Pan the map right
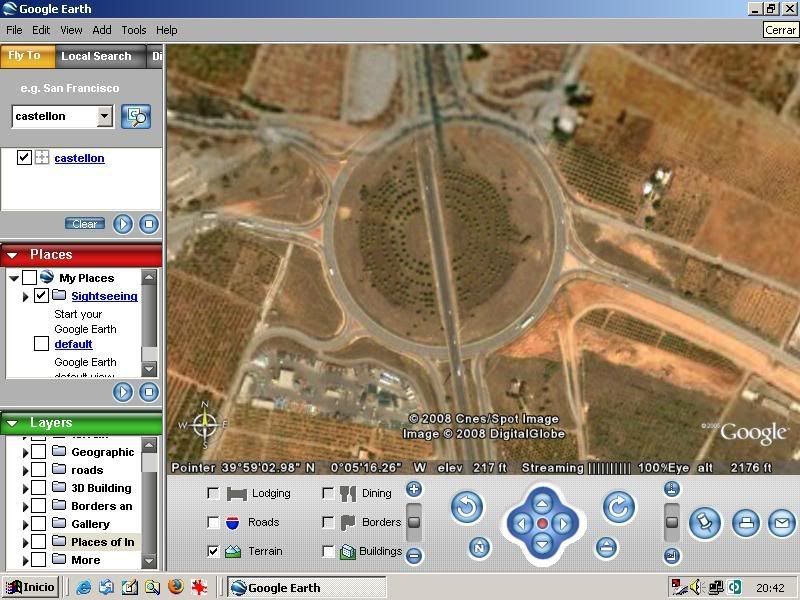This screenshot has width=800, height=600. 563,524
